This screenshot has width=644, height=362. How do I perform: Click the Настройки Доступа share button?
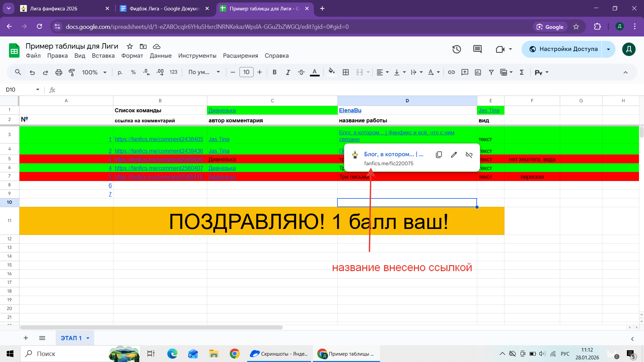pyautogui.click(x=563, y=49)
